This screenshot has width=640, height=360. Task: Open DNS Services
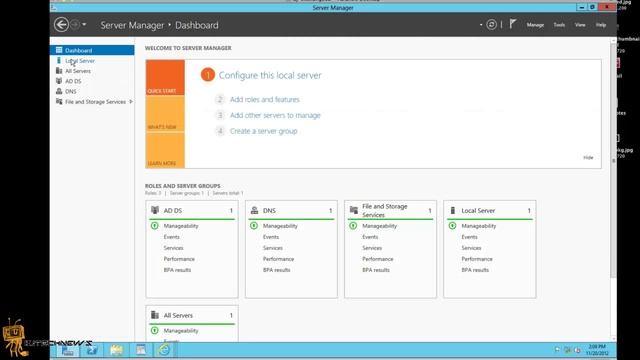click(x=273, y=248)
